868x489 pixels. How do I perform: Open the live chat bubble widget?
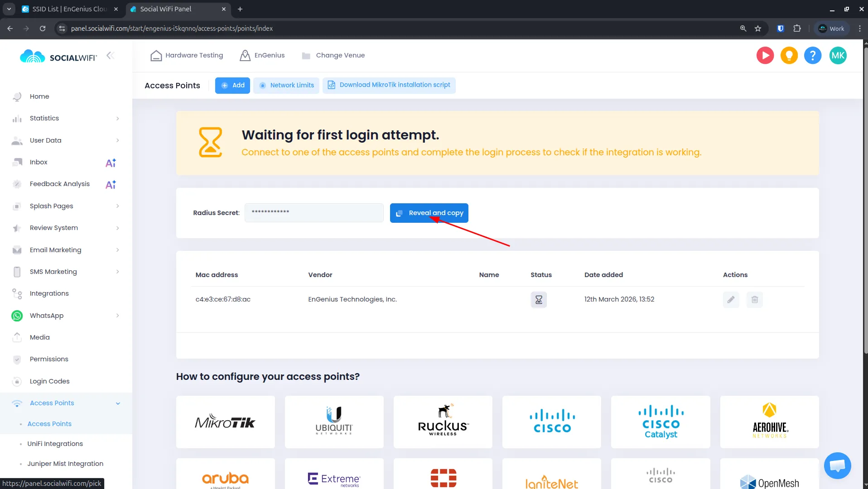(837, 465)
